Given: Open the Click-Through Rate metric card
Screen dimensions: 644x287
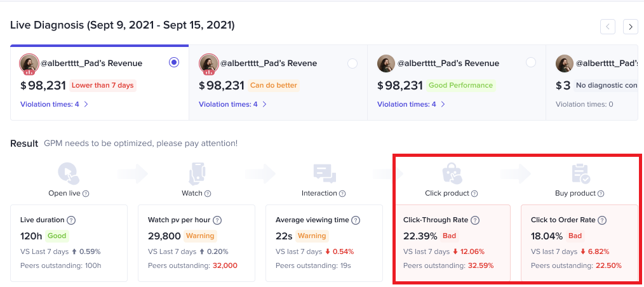Looking at the screenshot, I should (452, 243).
